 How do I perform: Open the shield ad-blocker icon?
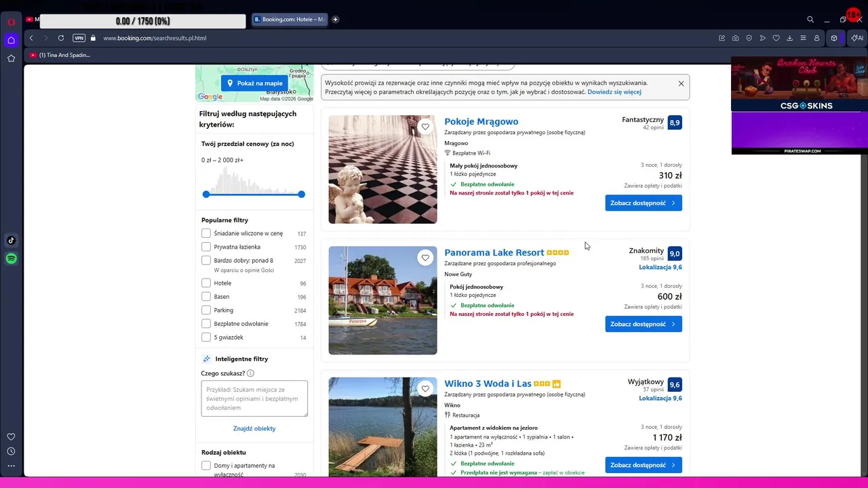(x=749, y=38)
